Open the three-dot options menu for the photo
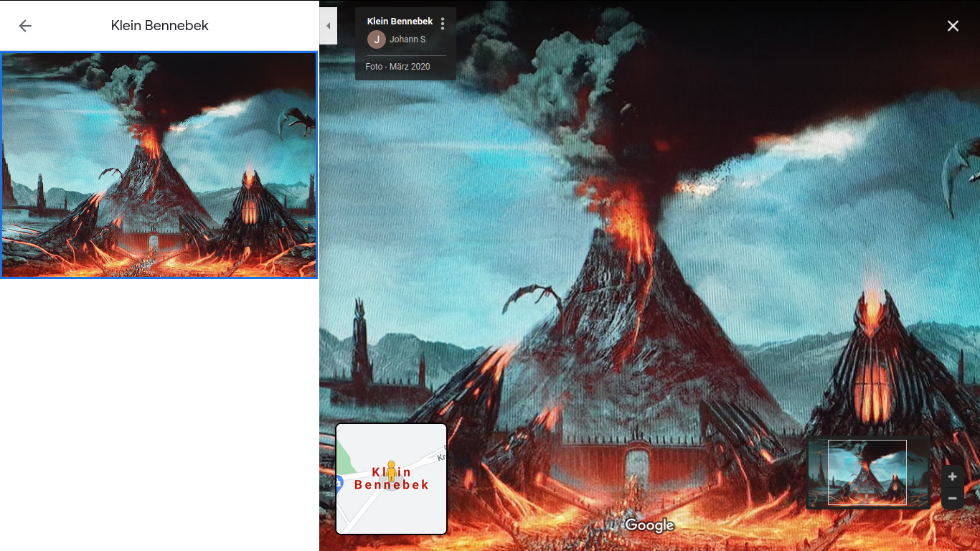Screen dimensions: 980x551 pos(443,24)
